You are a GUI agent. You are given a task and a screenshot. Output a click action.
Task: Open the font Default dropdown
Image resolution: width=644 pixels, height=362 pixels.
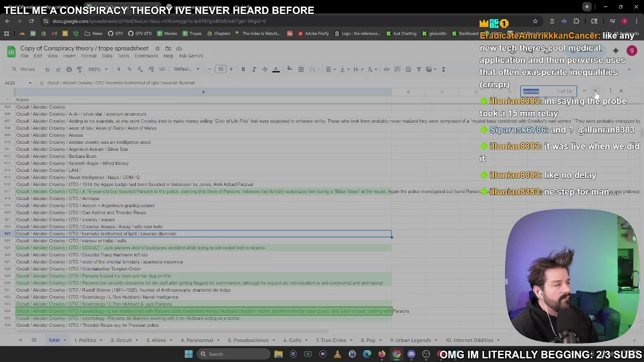(186, 69)
